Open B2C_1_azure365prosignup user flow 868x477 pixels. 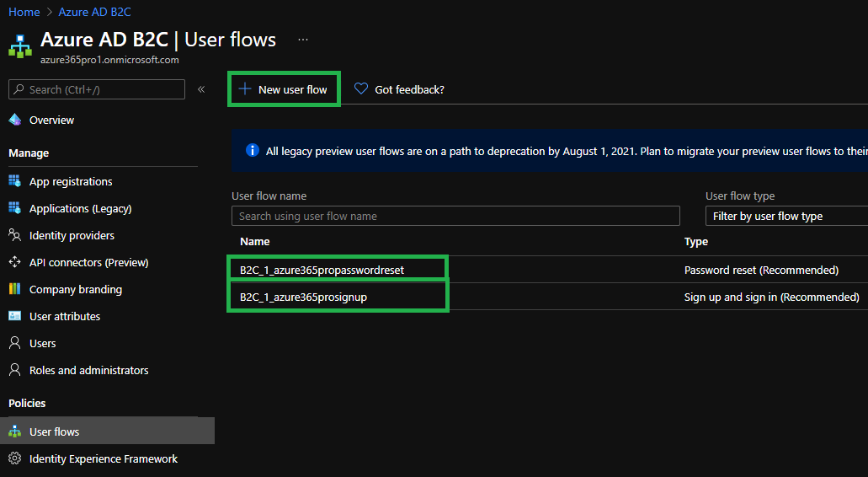(303, 297)
